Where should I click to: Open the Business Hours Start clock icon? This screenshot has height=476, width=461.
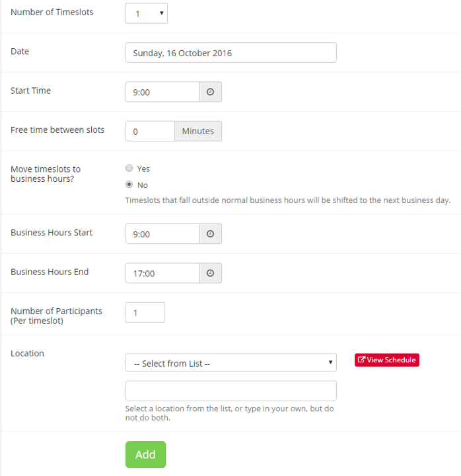[210, 234]
